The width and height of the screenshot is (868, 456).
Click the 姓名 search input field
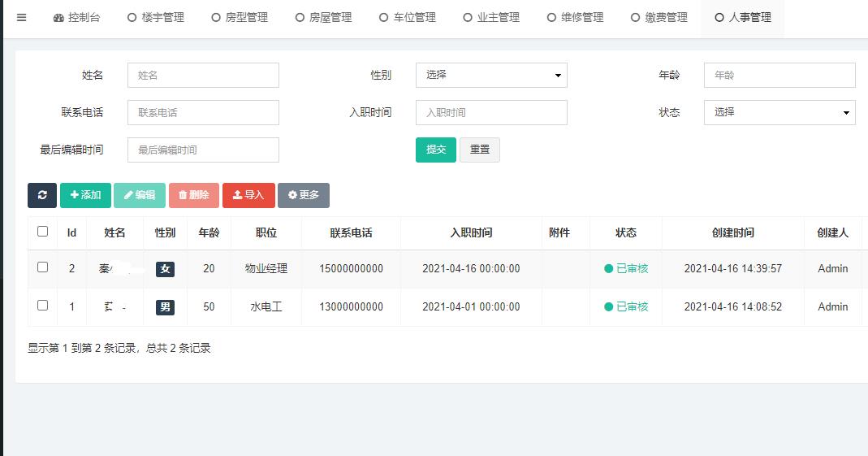point(203,75)
